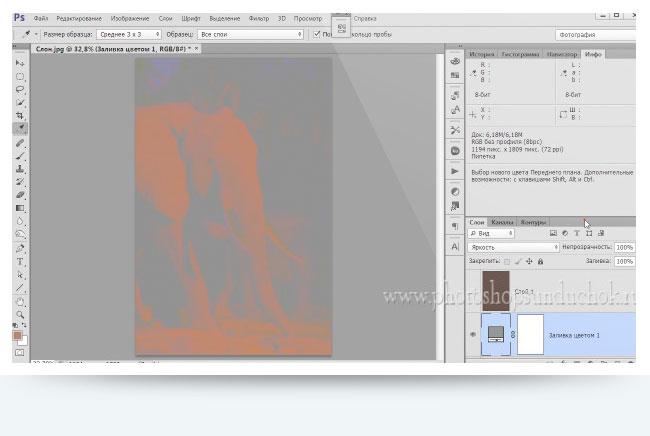Select the Lasso tool
Image resolution: width=650 pixels, height=436 pixels.
click(x=20, y=90)
